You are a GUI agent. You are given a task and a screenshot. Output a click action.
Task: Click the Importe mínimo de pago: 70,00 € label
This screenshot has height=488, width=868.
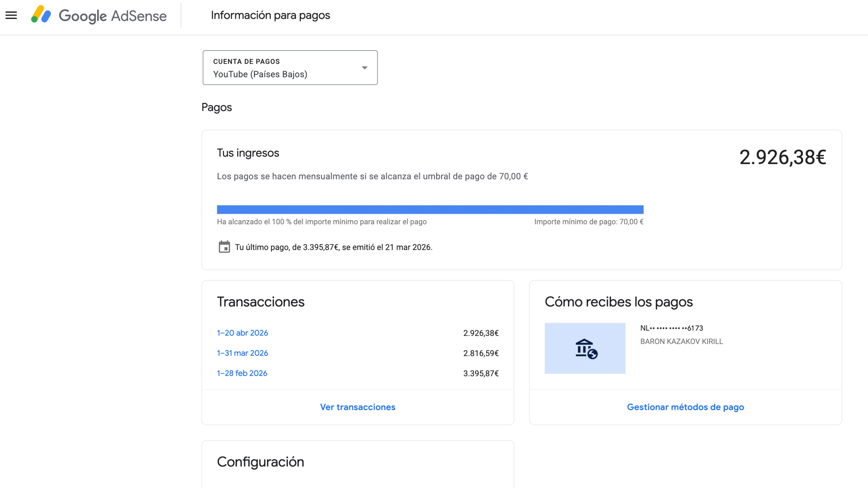coord(589,222)
